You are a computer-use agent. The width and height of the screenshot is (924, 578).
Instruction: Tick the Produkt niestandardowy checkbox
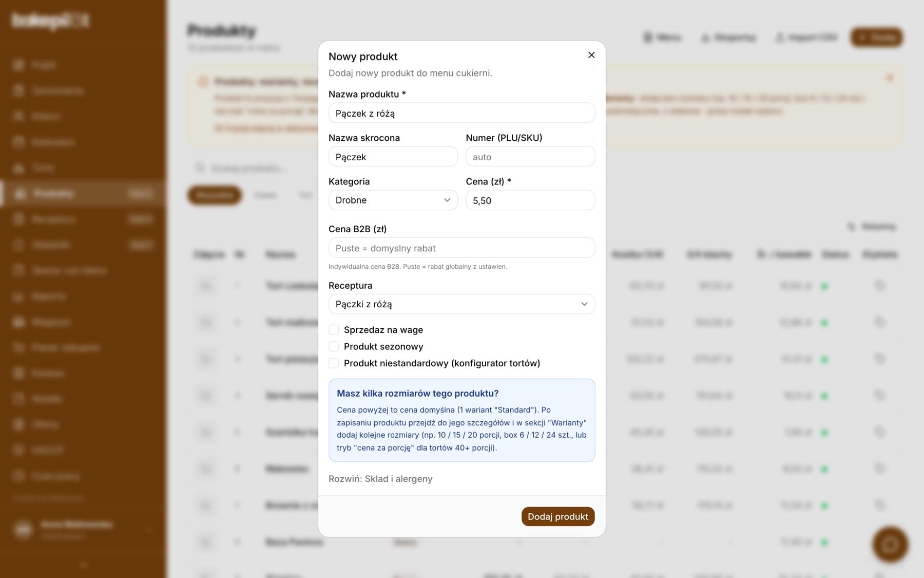(x=334, y=363)
